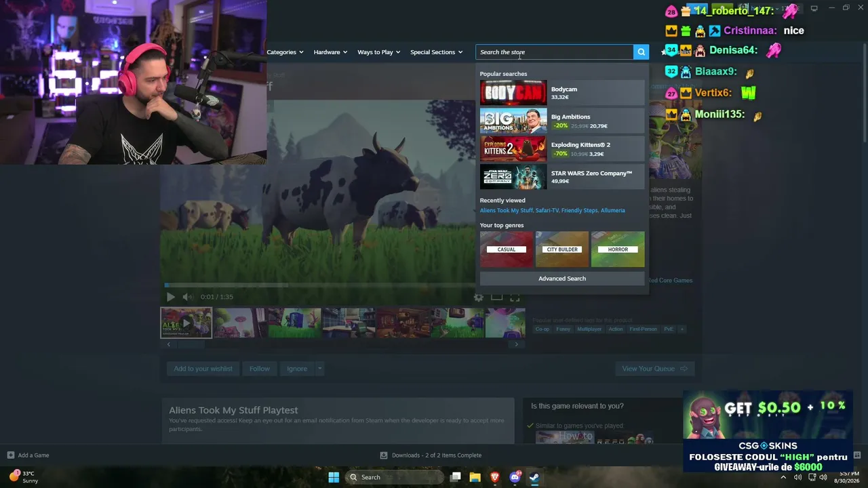Add the game to your wishlist
This screenshot has width=868, height=488.
point(203,369)
